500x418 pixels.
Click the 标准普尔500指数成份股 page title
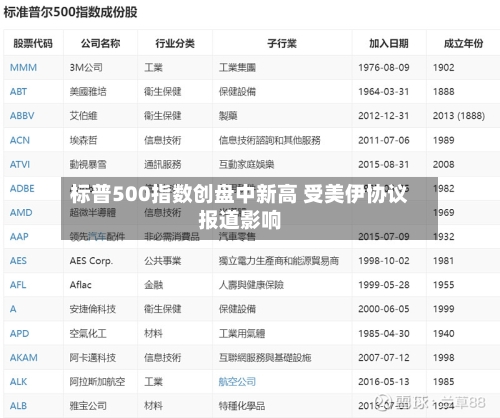click(x=70, y=12)
